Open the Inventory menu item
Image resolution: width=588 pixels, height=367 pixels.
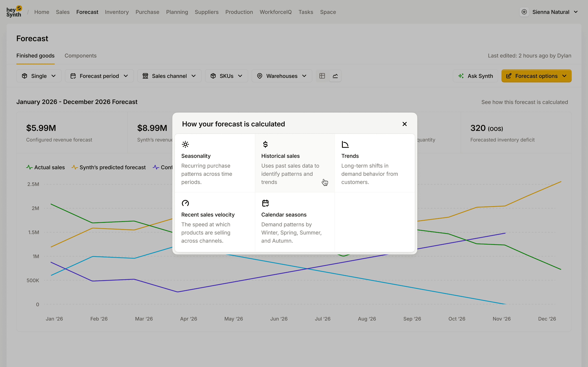[x=117, y=12]
